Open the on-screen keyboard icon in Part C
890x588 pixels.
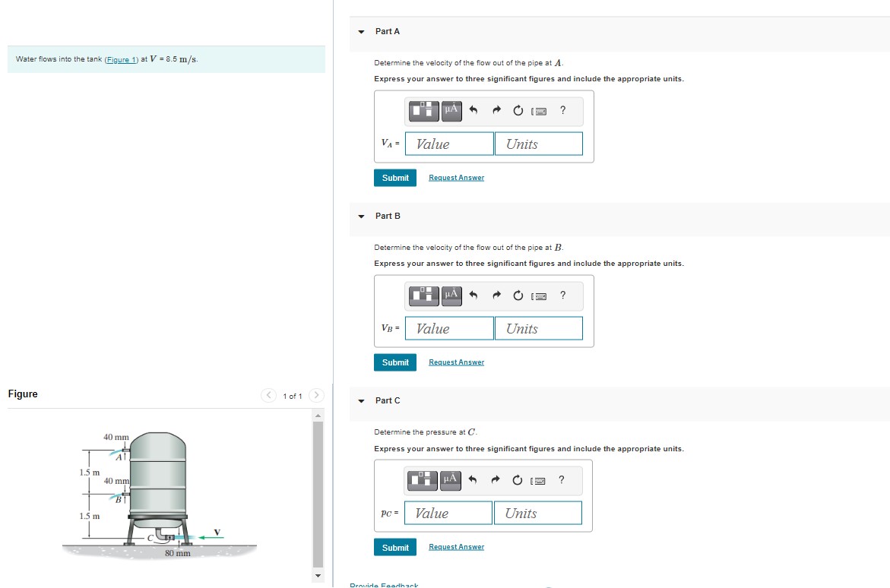click(538, 480)
